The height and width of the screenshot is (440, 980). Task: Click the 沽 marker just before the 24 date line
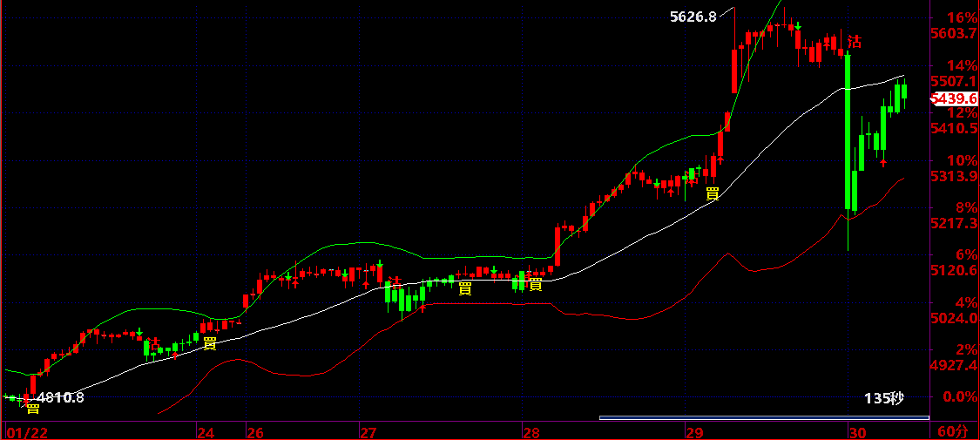pos(152,342)
